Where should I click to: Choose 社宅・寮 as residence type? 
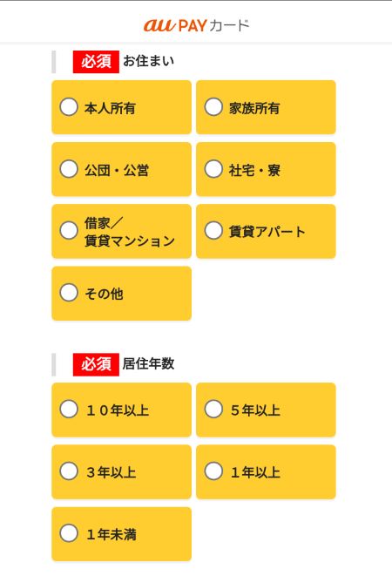266,169
